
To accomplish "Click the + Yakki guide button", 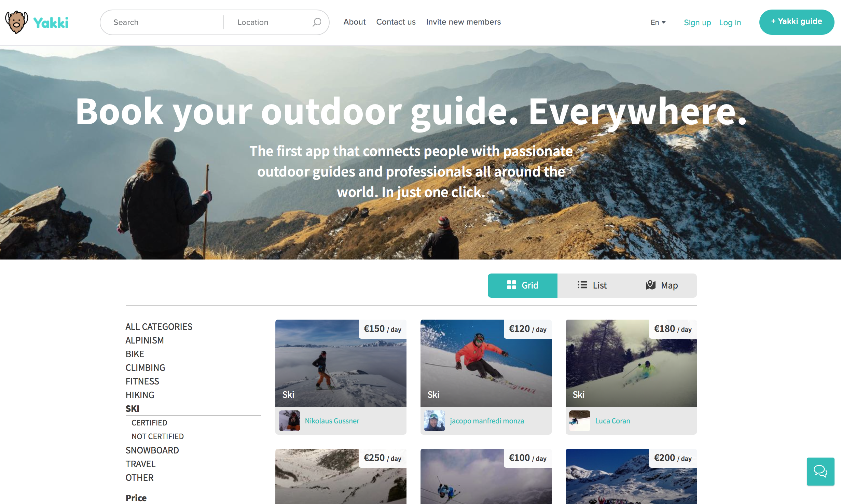I will (796, 22).
